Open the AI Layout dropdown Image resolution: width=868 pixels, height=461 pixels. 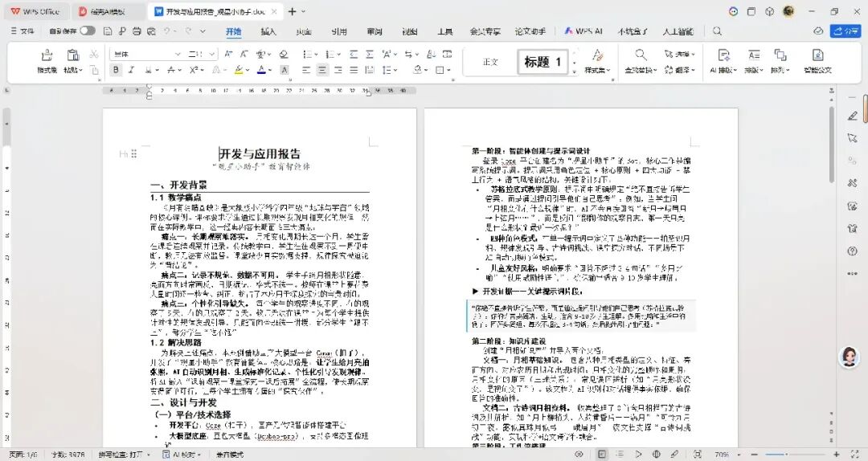click(723, 71)
